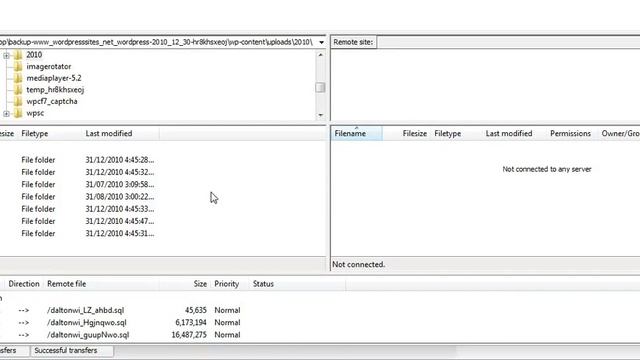Select row modified 31/07/2010 3:09:58
This screenshot has width=640, height=360.
click(120, 184)
